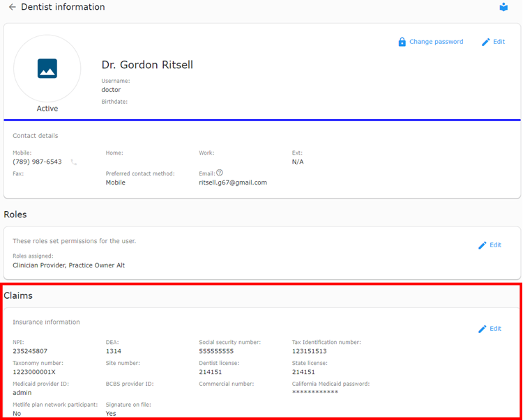Click Preferred contact method value Mobile

point(115,182)
